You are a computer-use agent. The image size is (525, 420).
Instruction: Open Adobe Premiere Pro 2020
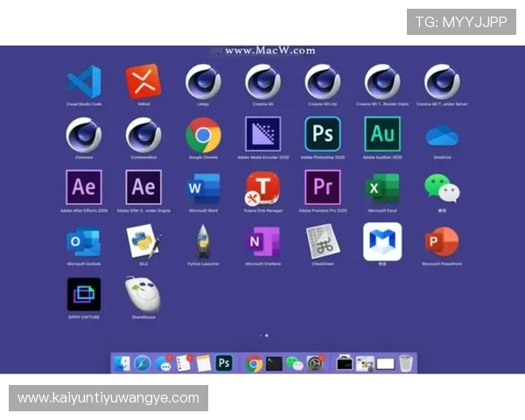[322, 187]
